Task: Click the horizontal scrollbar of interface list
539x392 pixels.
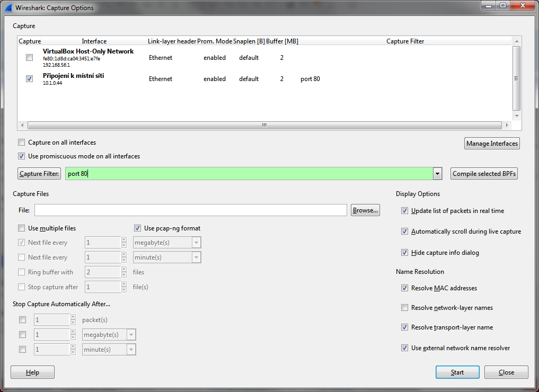Action: click(264, 125)
